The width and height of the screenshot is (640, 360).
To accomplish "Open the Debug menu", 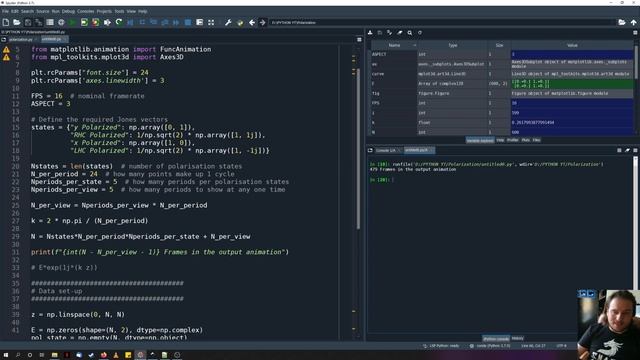I will [68, 11].
